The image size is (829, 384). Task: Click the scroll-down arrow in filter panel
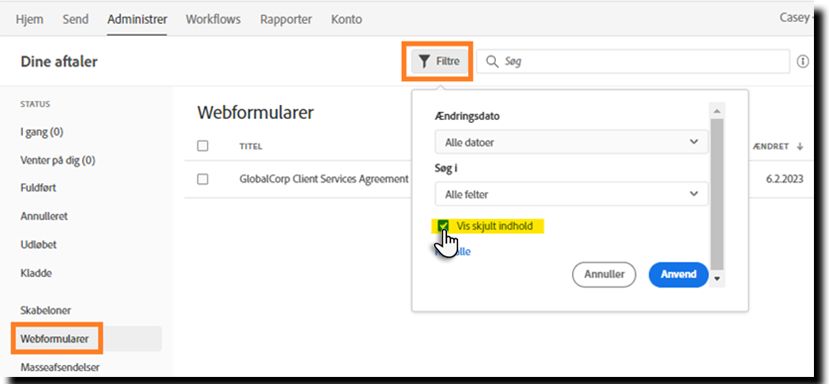[x=717, y=279]
